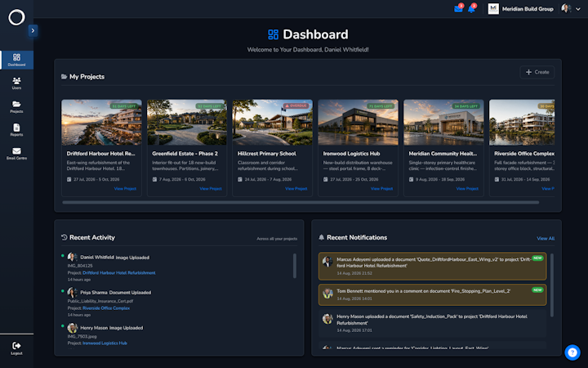
Task: Open Henry Mason's Safety_Induction_Pack notification
Action: pos(432,323)
